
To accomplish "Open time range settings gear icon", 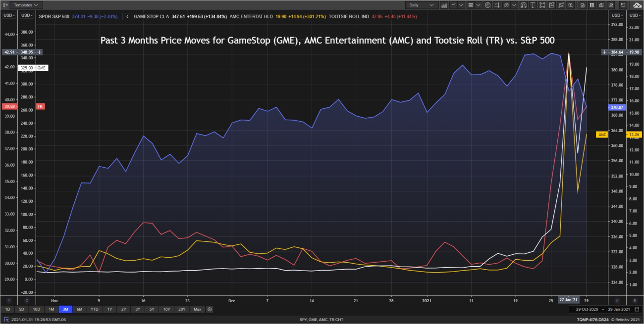I will coord(210,309).
